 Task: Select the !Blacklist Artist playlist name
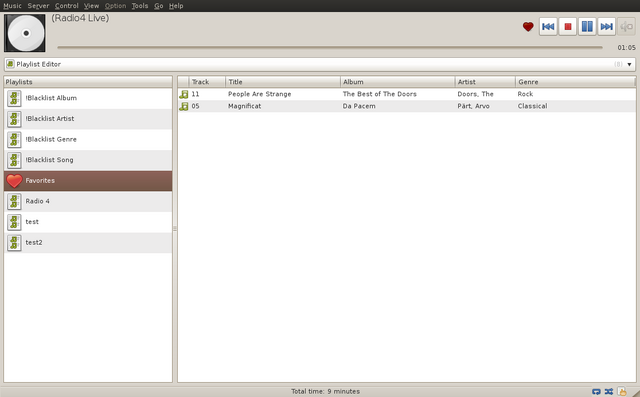pos(50,119)
